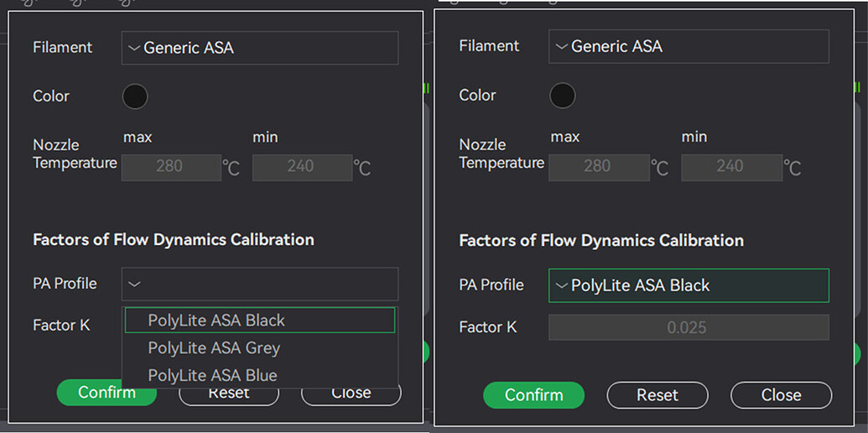868x433 pixels.
Task: Open Filament dropdown in right dialog
Action: pyautogui.click(x=689, y=46)
